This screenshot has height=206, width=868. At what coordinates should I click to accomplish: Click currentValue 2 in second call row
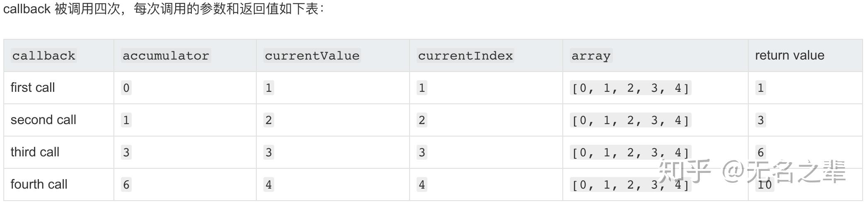pyautogui.click(x=269, y=120)
